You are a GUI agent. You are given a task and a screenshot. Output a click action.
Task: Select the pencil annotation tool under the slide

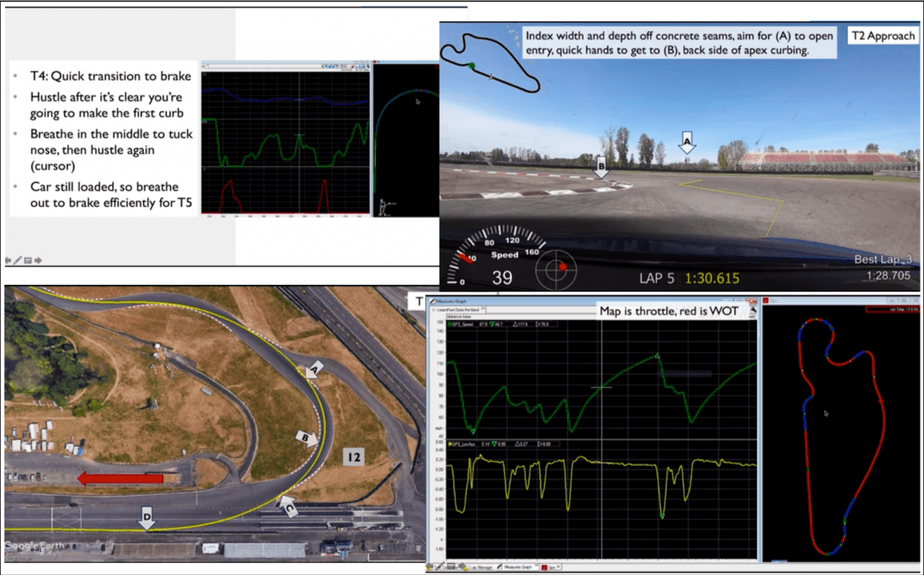coord(17,260)
